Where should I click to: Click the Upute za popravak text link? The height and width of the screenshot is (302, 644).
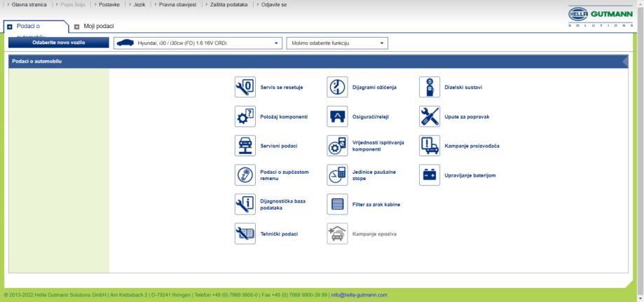click(x=467, y=117)
